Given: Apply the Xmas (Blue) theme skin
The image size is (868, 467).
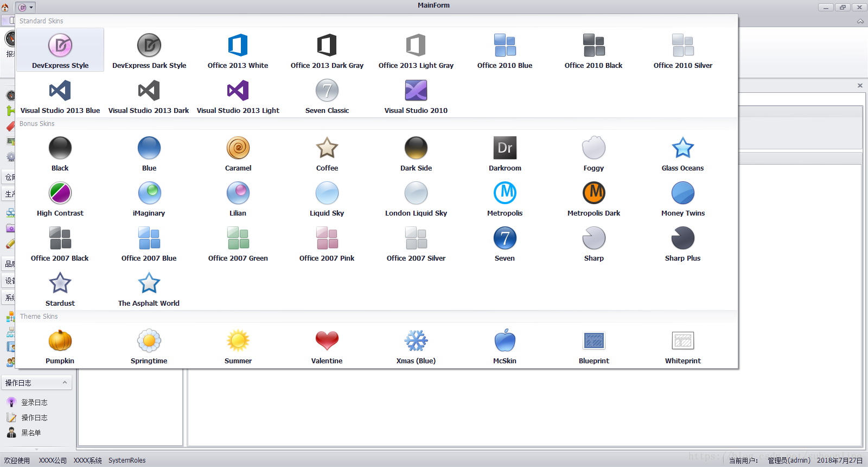Looking at the screenshot, I should (x=416, y=345).
